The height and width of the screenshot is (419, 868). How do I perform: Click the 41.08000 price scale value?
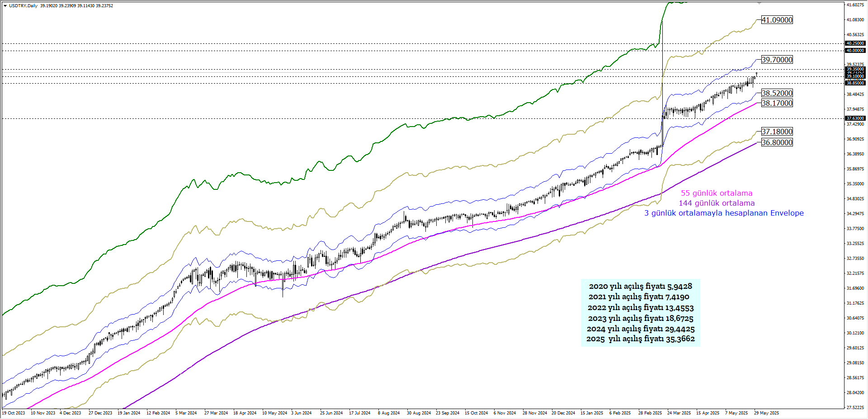pyautogui.click(x=855, y=20)
